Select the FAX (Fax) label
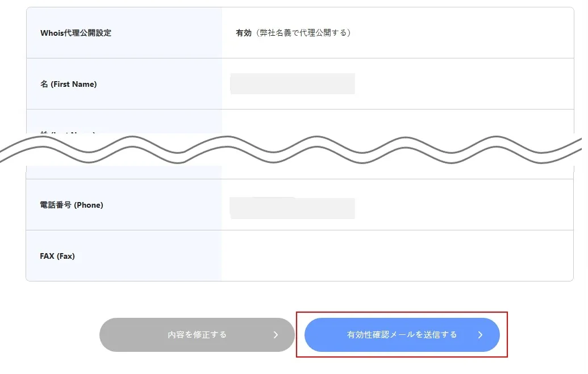The height and width of the screenshot is (374, 588). 57,257
